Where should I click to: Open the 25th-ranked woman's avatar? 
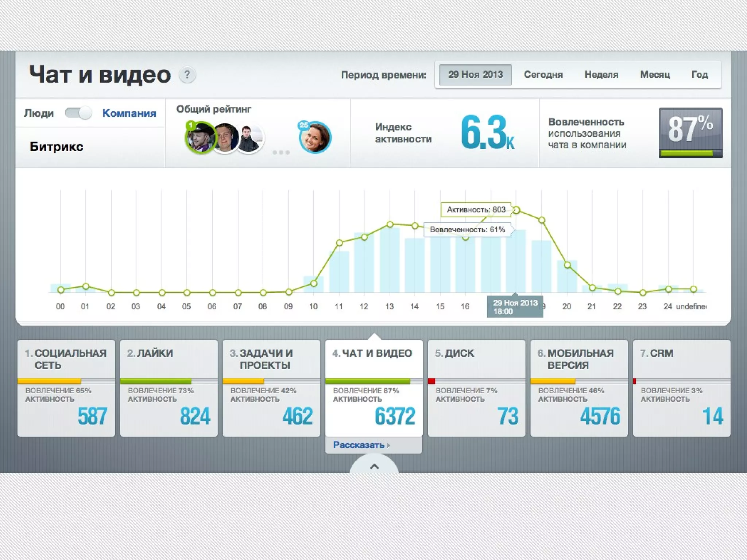(315, 137)
